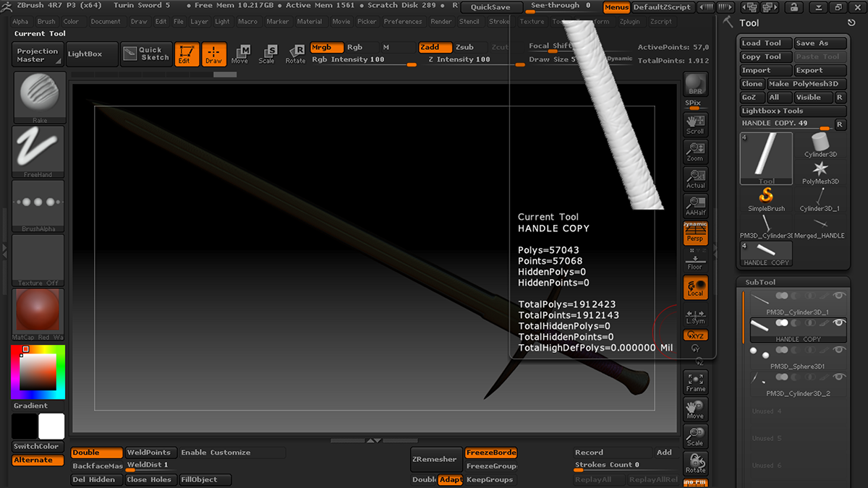The width and height of the screenshot is (868, 488).
Task: Click the Export button
Action: coord(820,70)
